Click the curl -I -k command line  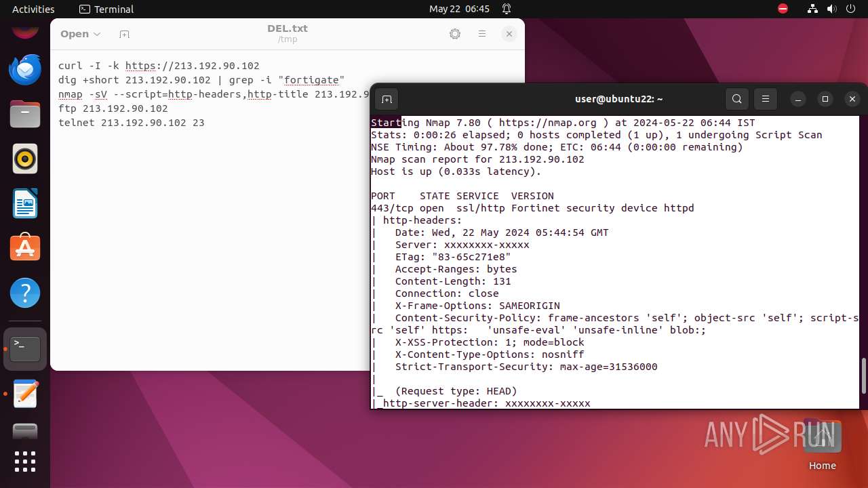159,66
